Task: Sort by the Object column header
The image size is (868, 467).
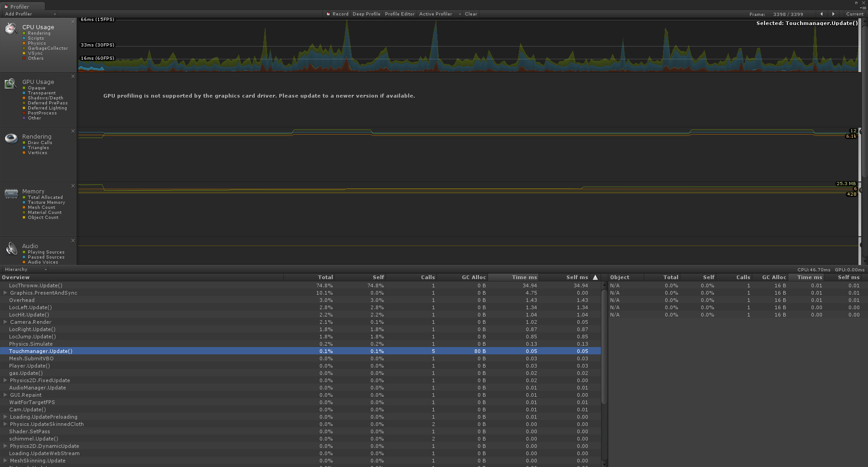Action: coord(626,277)
